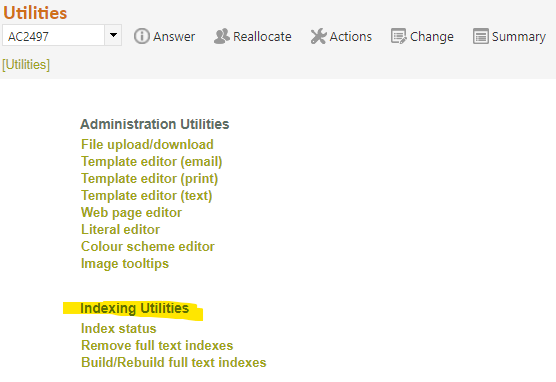Screen dimensions: 556x382
Task: Click the Actions wrench icon
Action: [318, 36]
